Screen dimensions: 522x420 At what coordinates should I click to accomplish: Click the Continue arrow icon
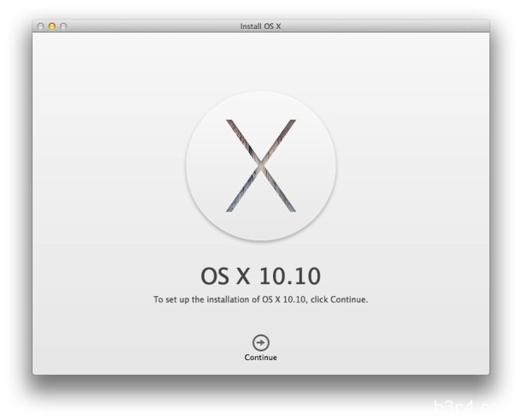(261, 342)
